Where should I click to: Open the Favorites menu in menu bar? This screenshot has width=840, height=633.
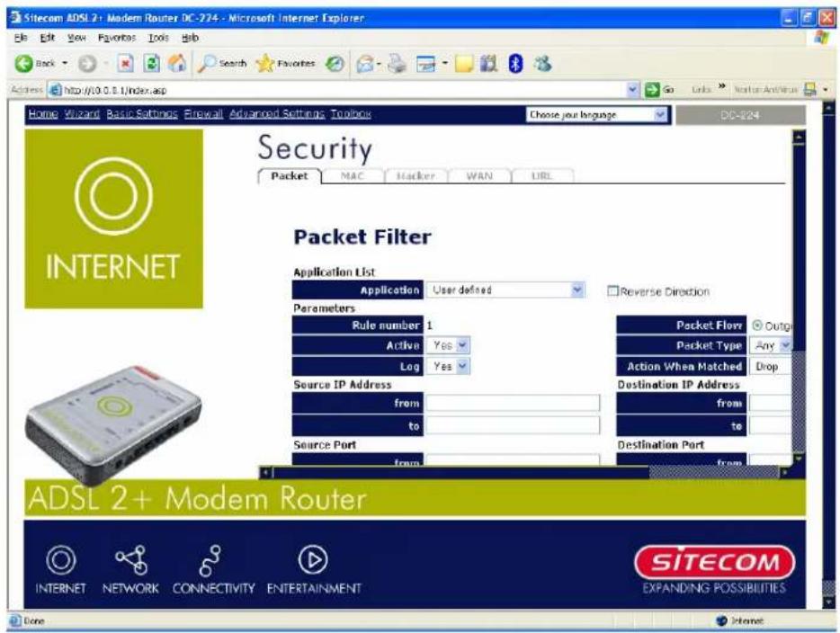[x=117, y=38]
